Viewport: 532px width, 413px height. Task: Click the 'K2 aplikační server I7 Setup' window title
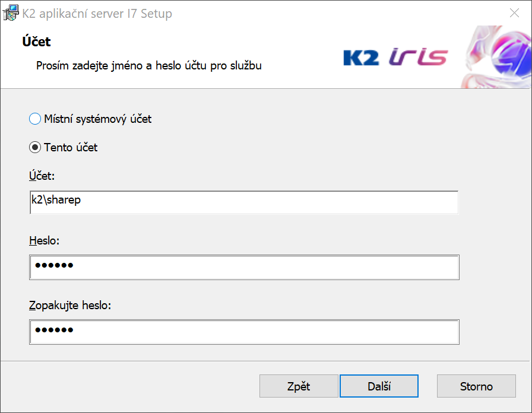97,13
